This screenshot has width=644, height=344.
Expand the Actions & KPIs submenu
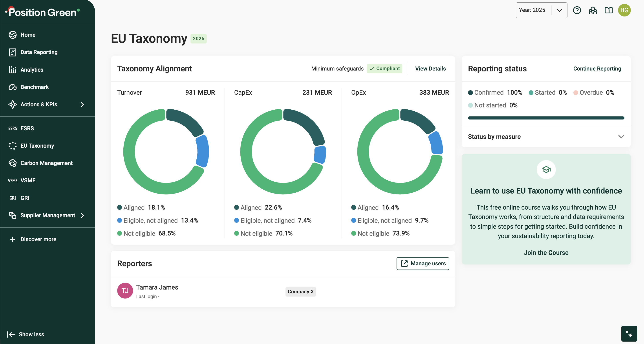82,105
